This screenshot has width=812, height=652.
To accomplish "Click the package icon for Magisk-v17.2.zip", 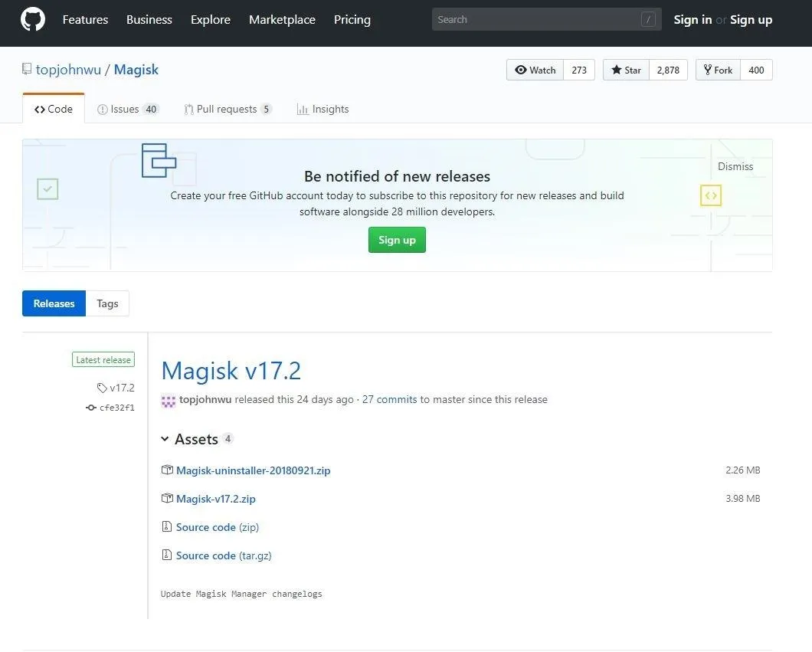I will point(167,498).
